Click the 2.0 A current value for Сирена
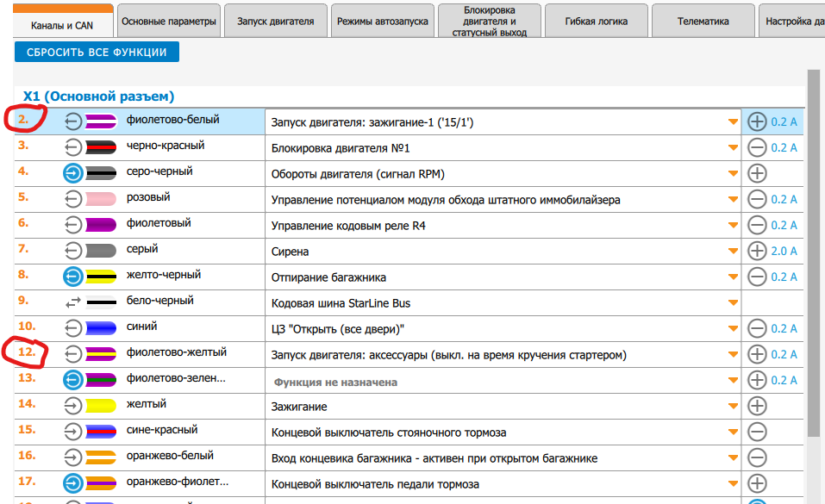Viewport: 825px width, 504px height. 784,251
